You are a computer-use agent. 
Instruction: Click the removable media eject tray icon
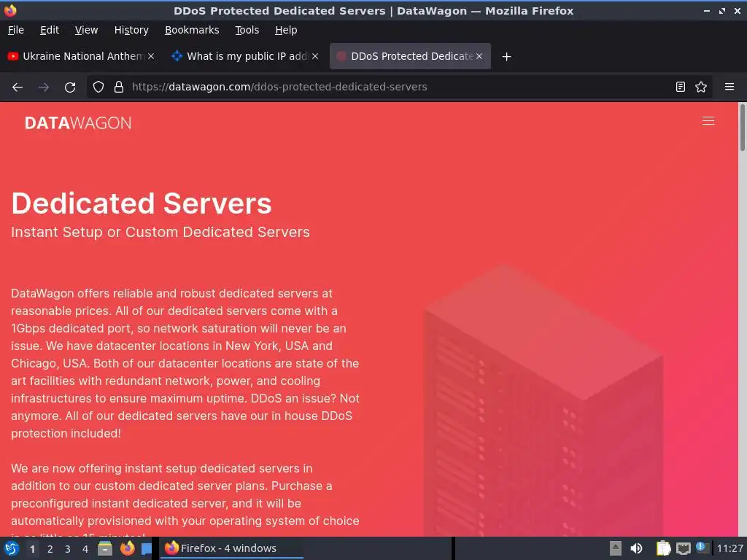[x=616, y=548]
